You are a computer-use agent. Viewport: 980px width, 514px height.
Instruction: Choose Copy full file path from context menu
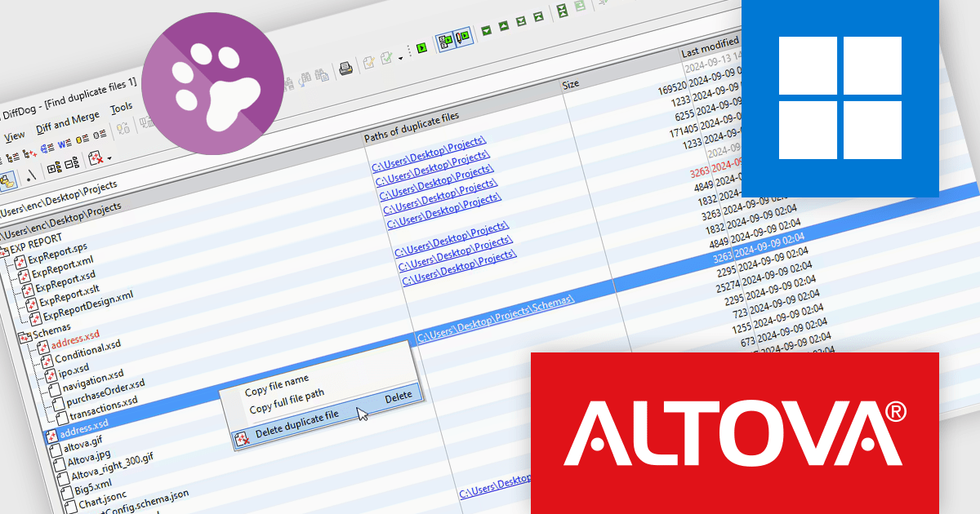click(x=287, y=401)
